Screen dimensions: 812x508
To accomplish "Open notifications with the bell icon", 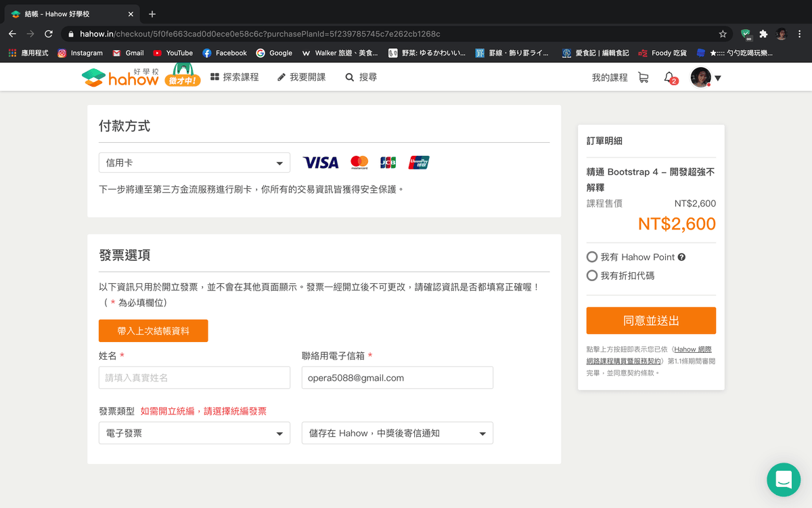I will point(669,77).
